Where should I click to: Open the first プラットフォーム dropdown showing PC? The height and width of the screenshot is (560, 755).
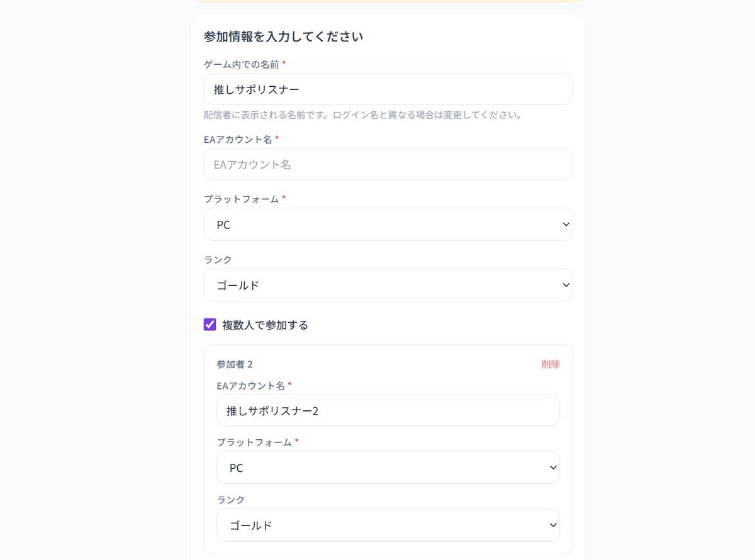click(388, 225)
